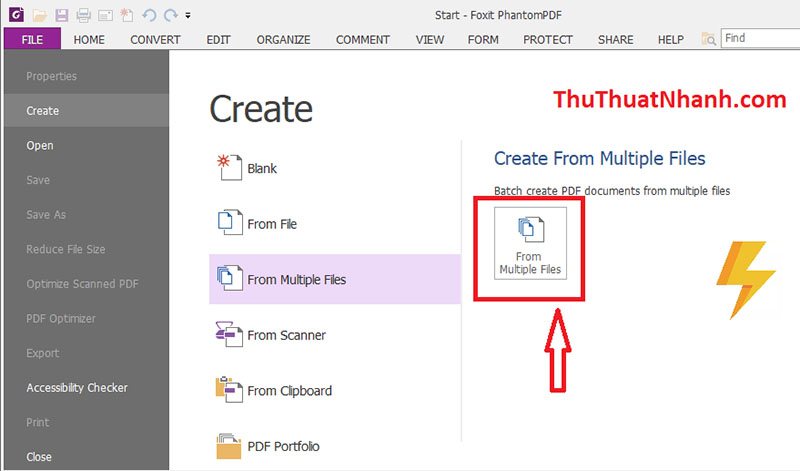Open the FILE tab

[32, 39]
